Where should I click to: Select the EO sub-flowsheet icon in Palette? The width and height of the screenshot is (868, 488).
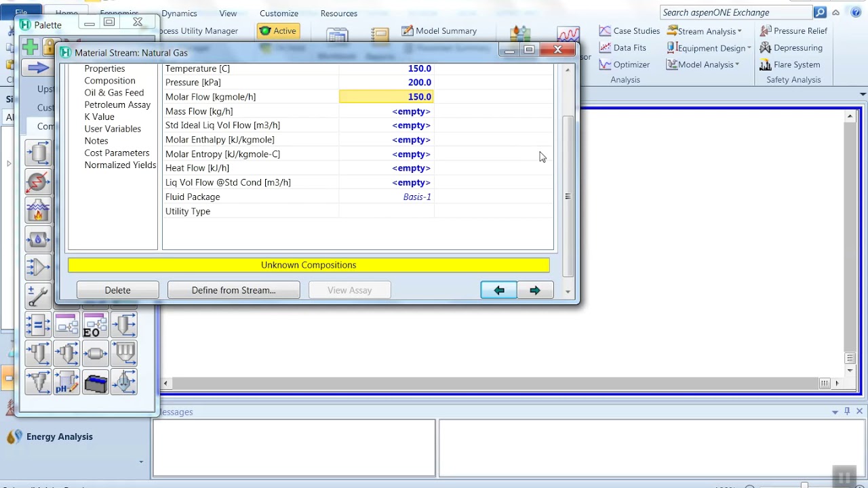coord(95,325)
